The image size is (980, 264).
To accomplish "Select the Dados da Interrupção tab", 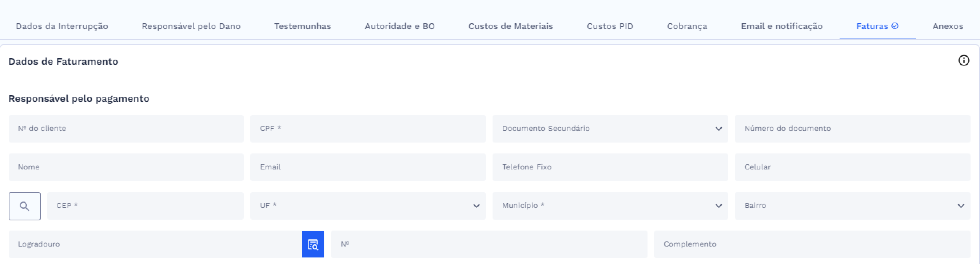I will [62, 26].
